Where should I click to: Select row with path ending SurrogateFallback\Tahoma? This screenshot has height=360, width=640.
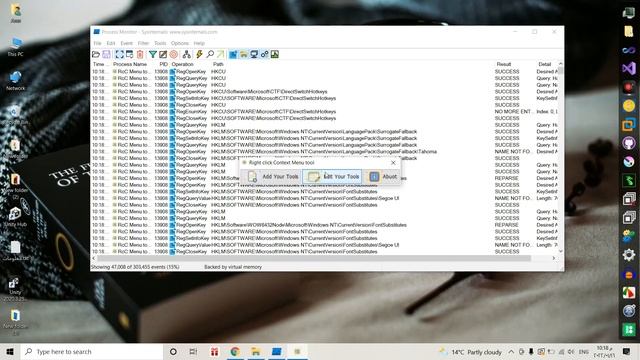tap(324, 151)
